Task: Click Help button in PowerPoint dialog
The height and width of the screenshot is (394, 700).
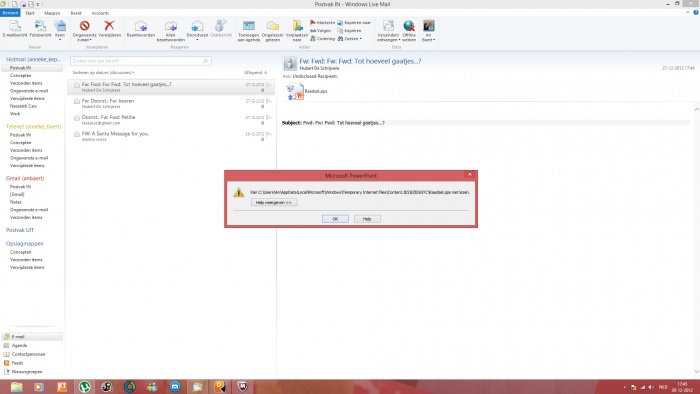Action: tap(367, 219)
